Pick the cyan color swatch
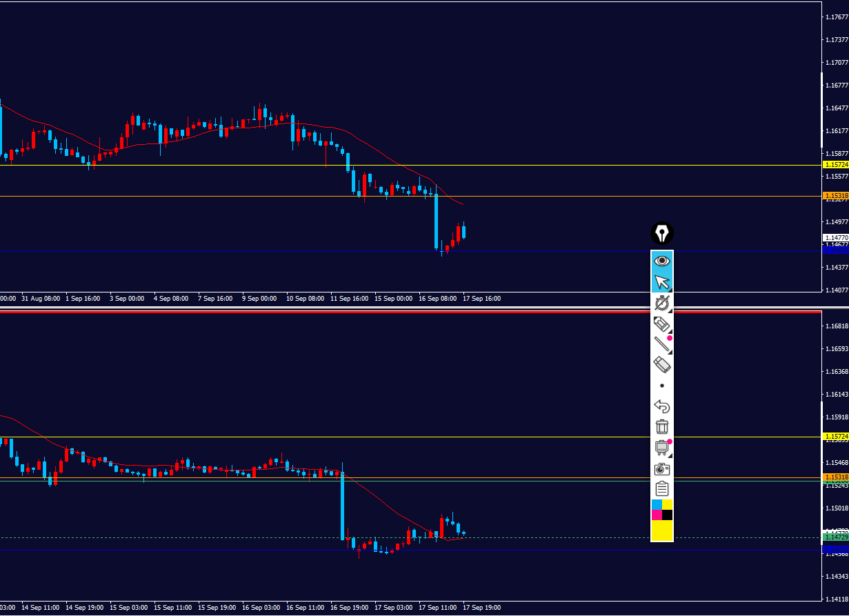 (x=657, y=505)
